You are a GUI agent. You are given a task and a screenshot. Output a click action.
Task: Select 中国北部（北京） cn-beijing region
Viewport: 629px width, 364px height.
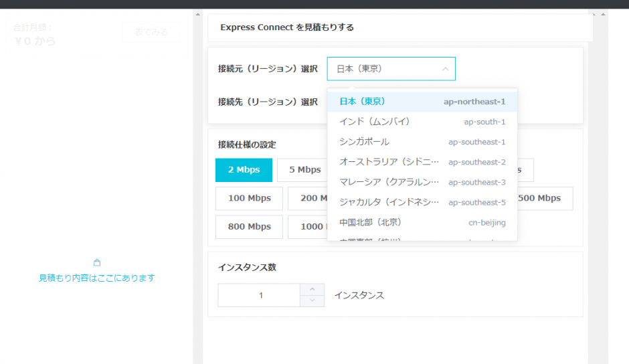(422, 222)
